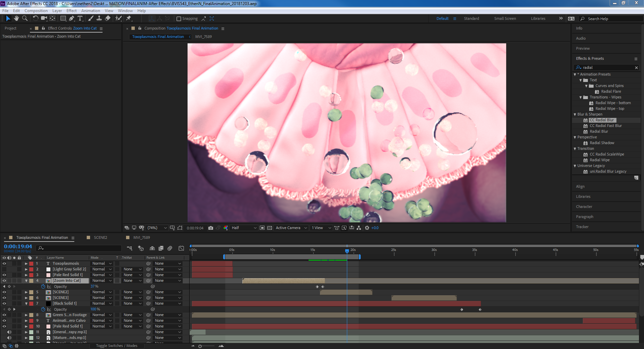Take a snapshot with camera icon

pyautogui.click(x=210, y=228)
